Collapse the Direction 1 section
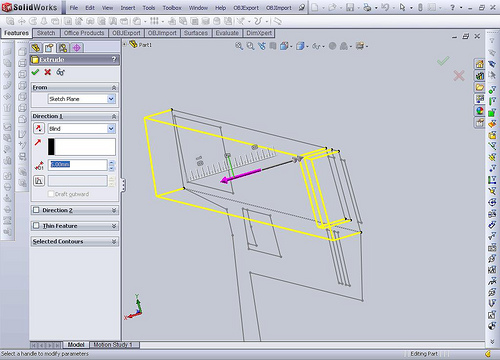Image resolution: width=500 pixels, height=360 pixels. (x=114, y=116)
